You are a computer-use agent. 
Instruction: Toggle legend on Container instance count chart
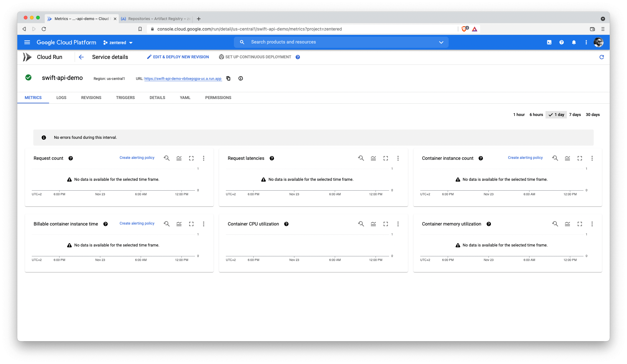[567, 158]
